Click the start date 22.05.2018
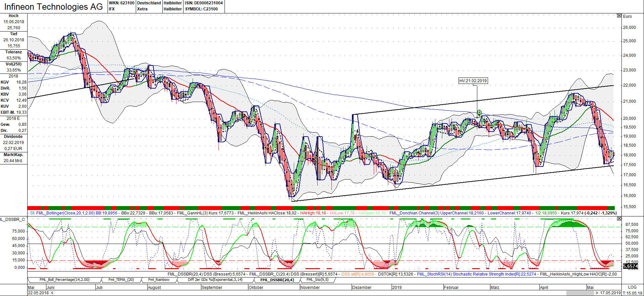This screenshot has width=644, height=296. coord(38,293)
